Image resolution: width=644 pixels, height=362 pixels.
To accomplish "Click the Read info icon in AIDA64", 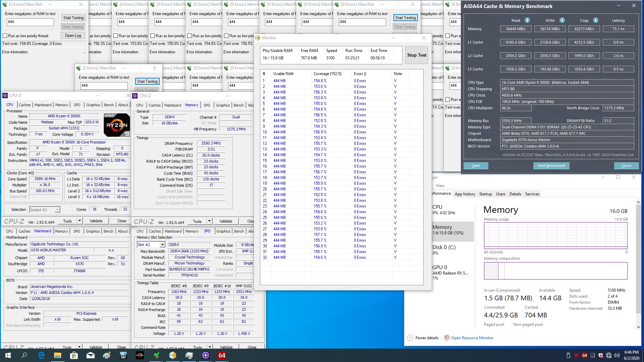I will [527, 20].
